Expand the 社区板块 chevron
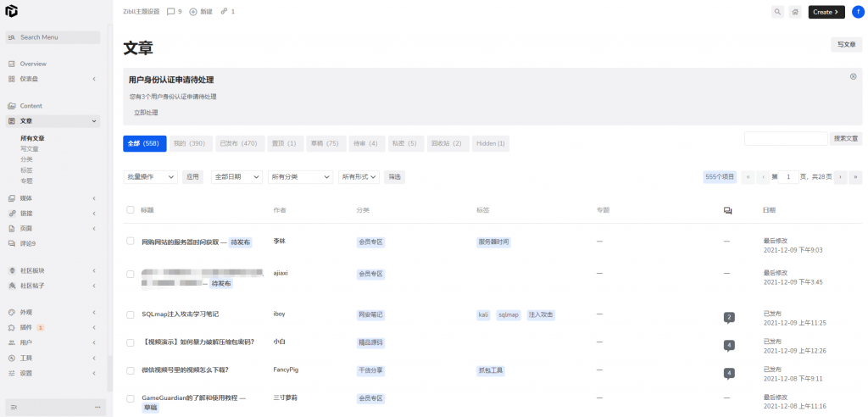868x417 pixels. click(x=94, y=271)
